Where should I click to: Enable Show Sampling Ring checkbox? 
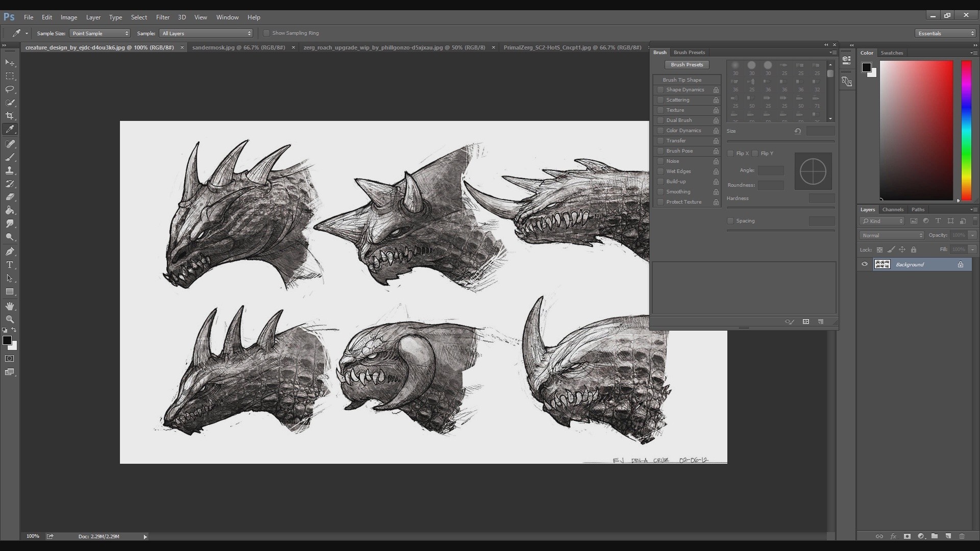tap(266, 33)
